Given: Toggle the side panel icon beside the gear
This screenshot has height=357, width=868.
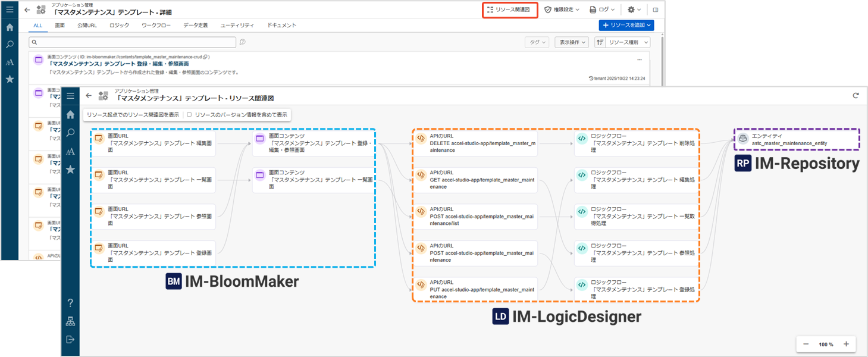Looking at the screenshot, I should click(656, 10).
